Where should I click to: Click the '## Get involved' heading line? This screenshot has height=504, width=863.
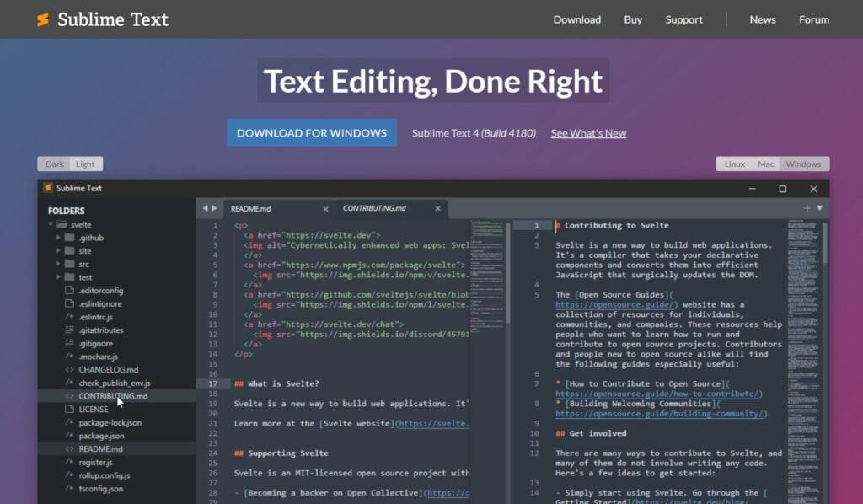[x=591, y=433]
